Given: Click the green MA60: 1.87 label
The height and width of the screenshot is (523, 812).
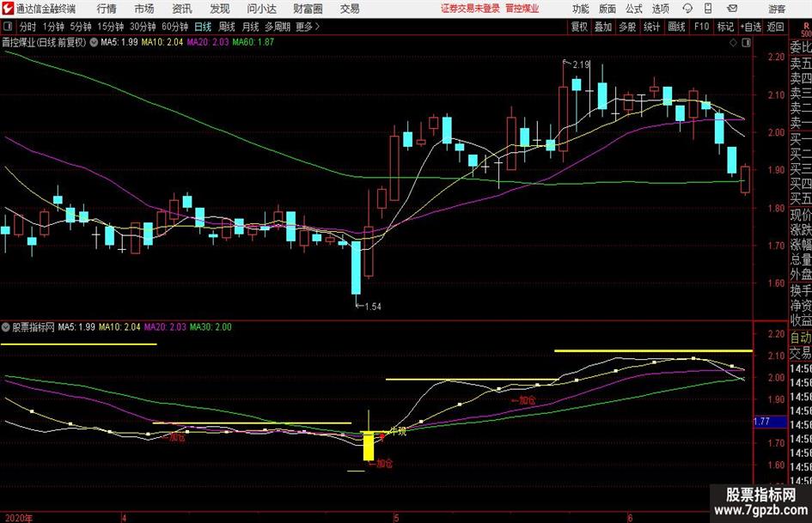Looking at the screenshot, I should tap(253, 42).
